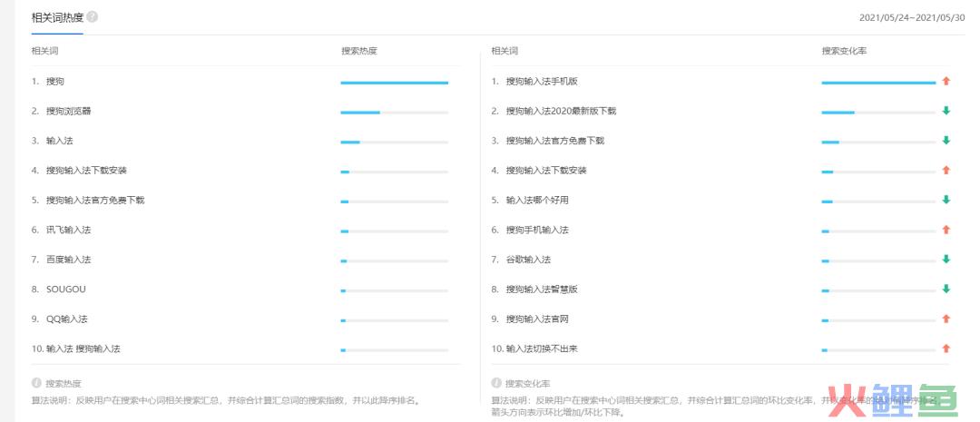Viewport: 980px width, 422px height.
Task: Open the related word 讯飞输入法
Action: click(69, 231)
